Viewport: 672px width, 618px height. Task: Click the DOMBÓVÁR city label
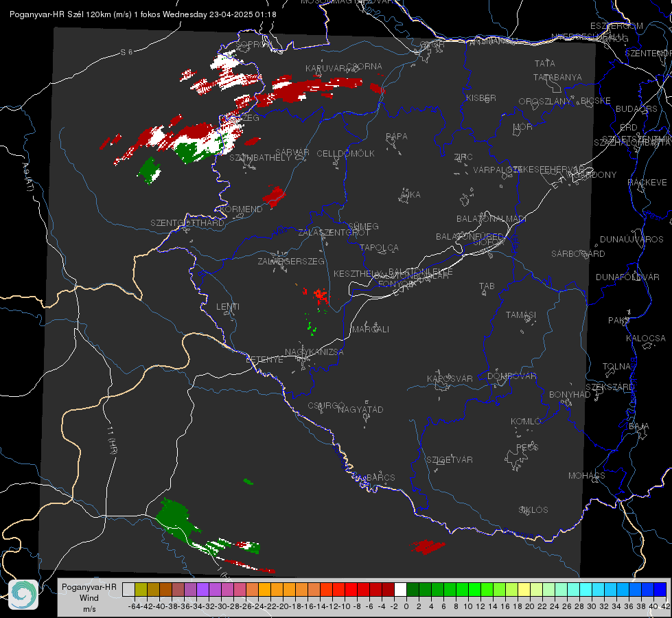tap(512, 376)
